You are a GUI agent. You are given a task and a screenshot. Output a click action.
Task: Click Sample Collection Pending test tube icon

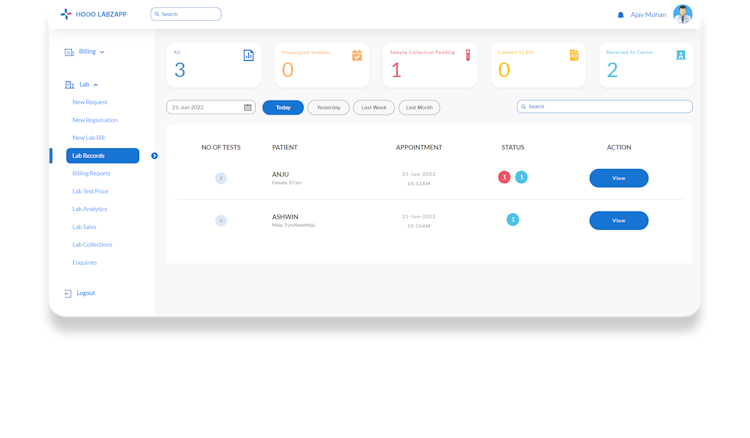tap(468, 55)
